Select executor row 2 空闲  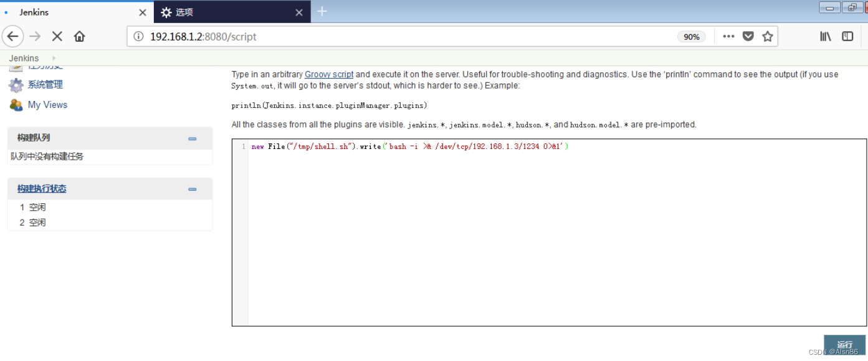point(33,223)
